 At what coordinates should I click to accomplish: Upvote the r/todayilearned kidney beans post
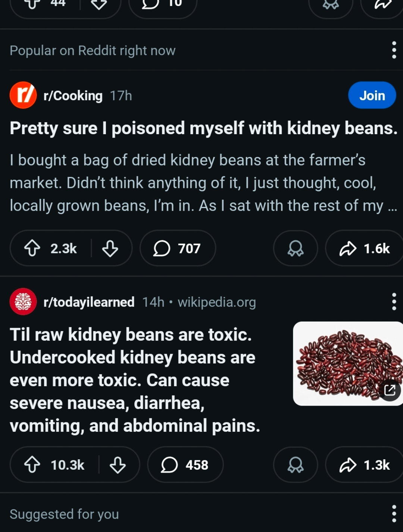32,465
